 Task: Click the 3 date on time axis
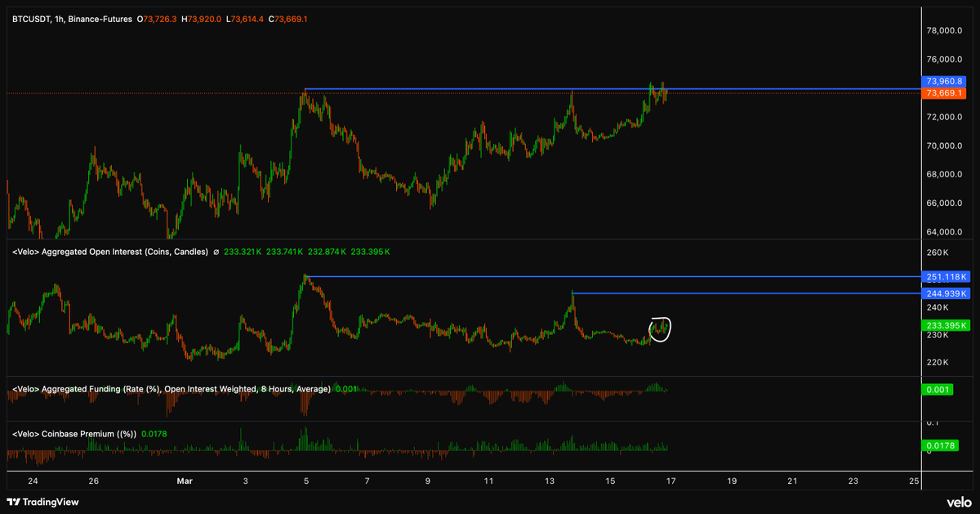(245, 481)
